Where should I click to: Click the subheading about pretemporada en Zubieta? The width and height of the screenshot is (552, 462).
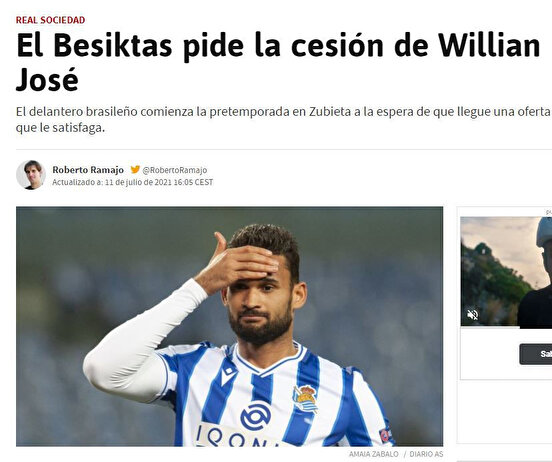(x=283, y=119)
